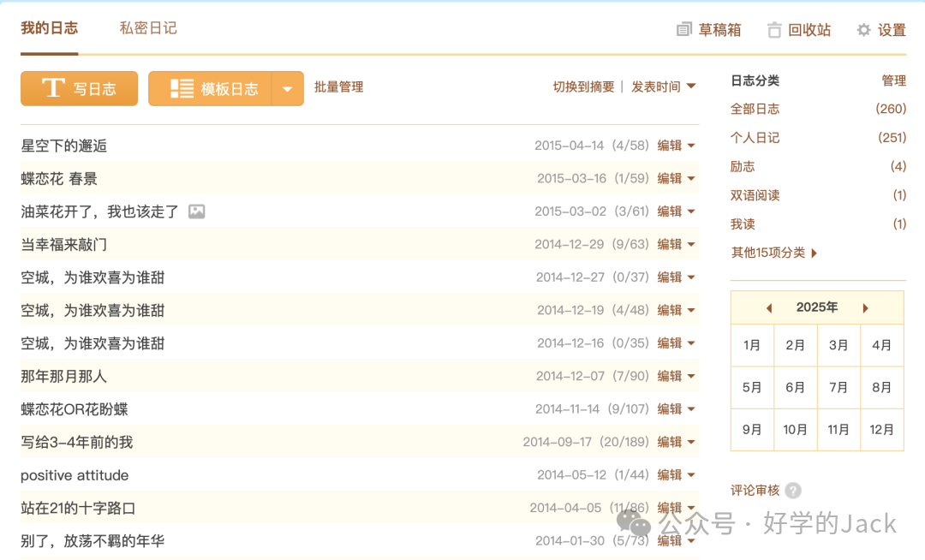Image resolution: width=925 pixels, height=560 pixels.
Task: Go to next year in calendar
Action: (865, 307)
